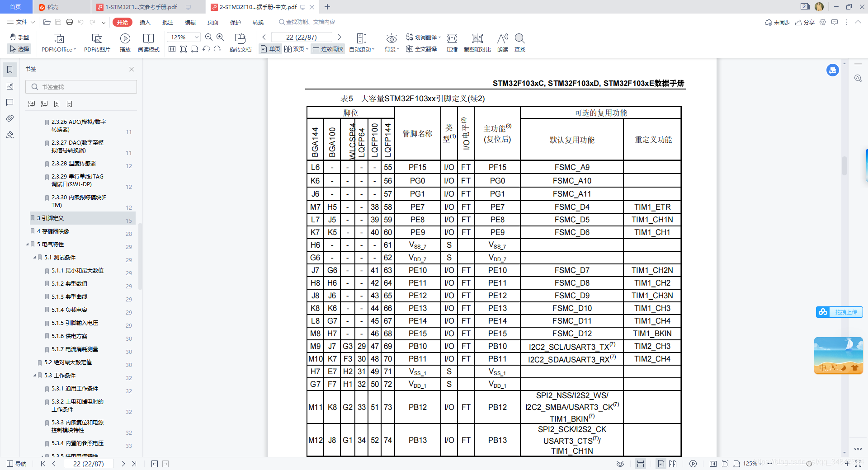This screenshot has width=868, height=470.
Task: Expand 划词翻译 options
Action: [x=439, y=38]
